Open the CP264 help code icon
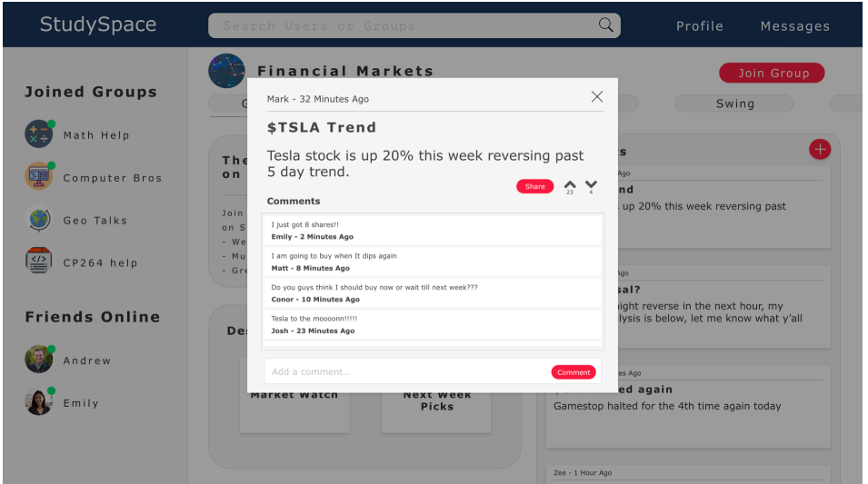 pos(39,262)
